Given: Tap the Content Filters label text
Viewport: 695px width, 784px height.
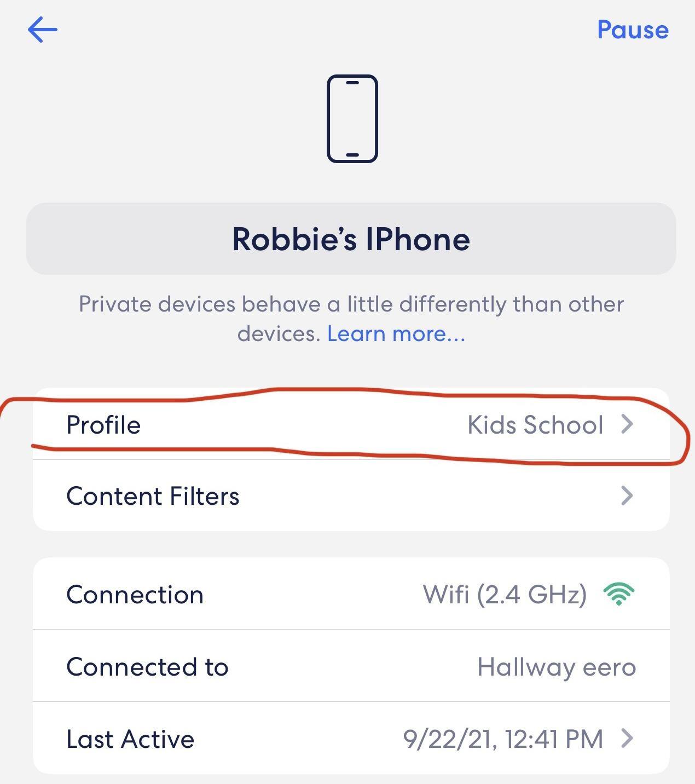Looking at the screenshot, I should point(153,496).
